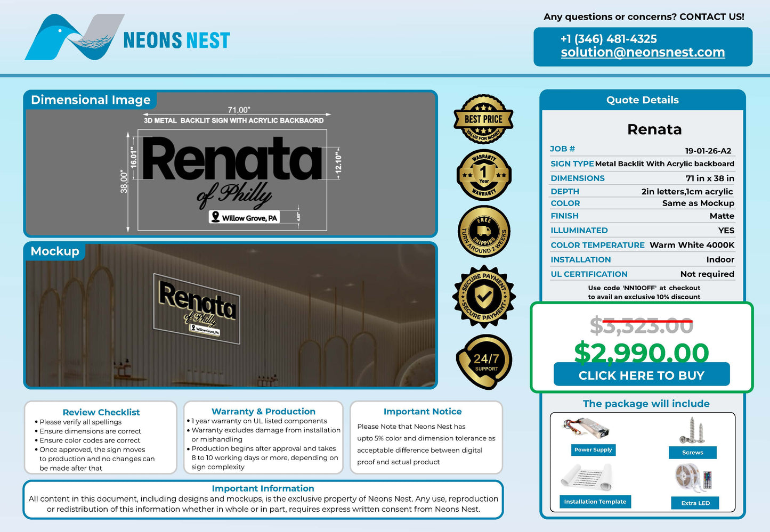
Task: Click the Warranty & Production heading
Action: 263,412
